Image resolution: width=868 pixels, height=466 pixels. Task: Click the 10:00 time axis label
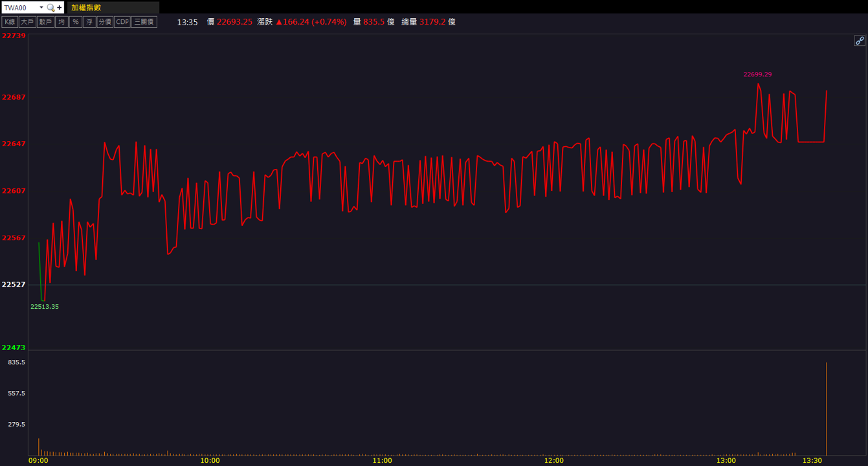click(x=210, y=461)
